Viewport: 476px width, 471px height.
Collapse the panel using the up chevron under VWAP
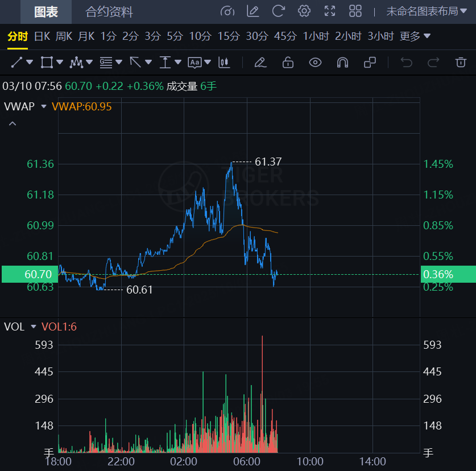(13, 123)
